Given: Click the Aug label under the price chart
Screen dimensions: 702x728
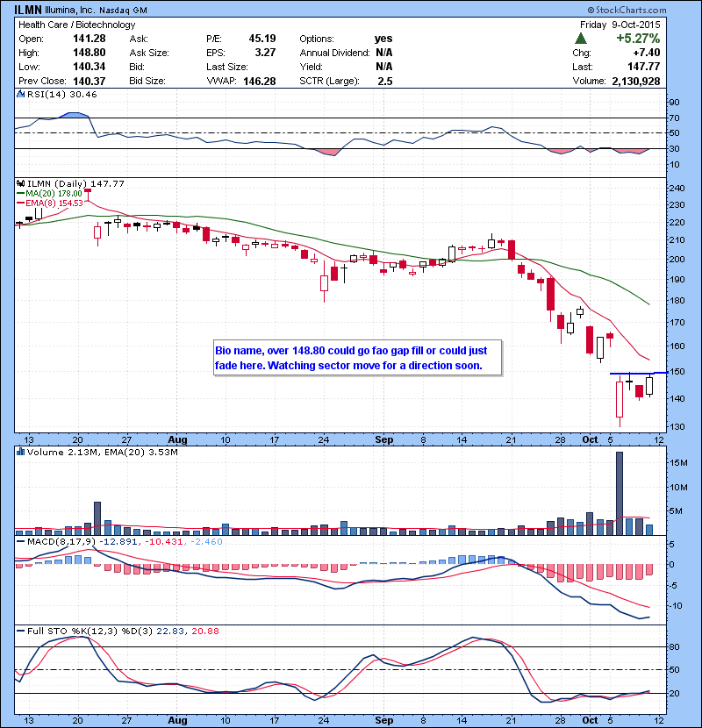Looking at the screenshot, I should (177, 439).
